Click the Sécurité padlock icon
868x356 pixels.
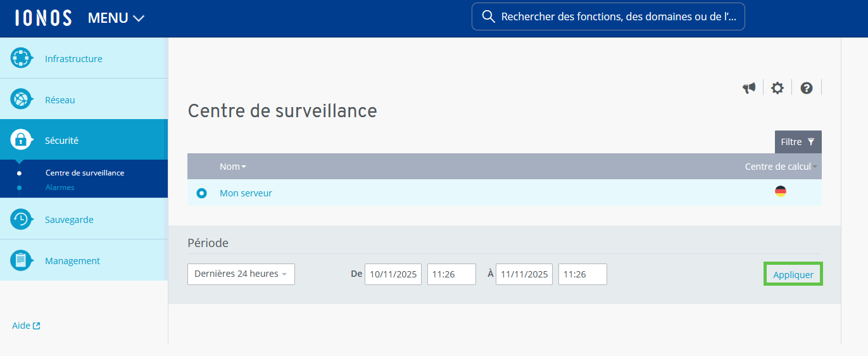22,140
